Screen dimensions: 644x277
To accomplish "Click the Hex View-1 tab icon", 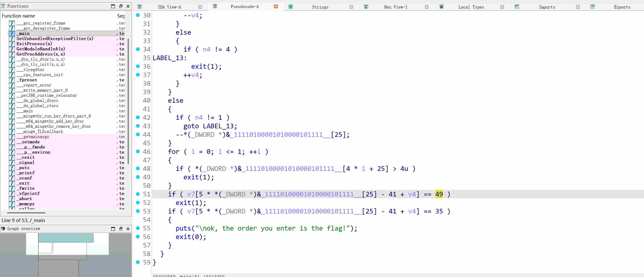I will pyautogui.click(x=366, y=7).
